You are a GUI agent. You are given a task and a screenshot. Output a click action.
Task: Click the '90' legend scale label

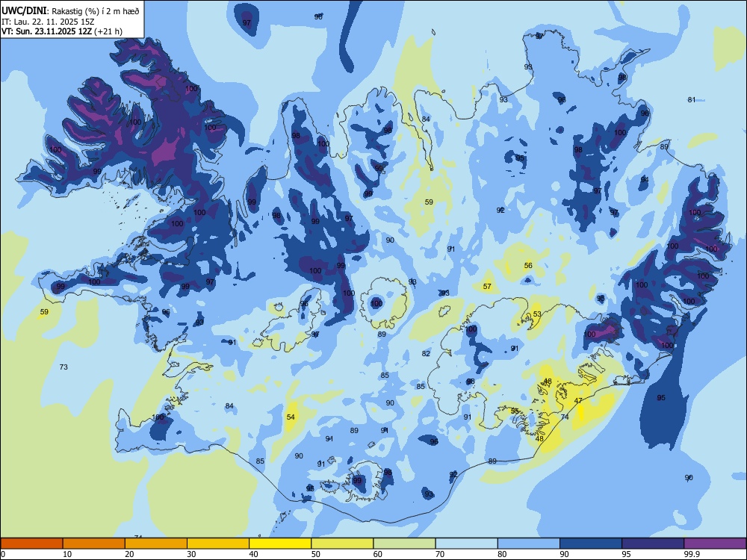pyautogui.click(x=565, y=554)
